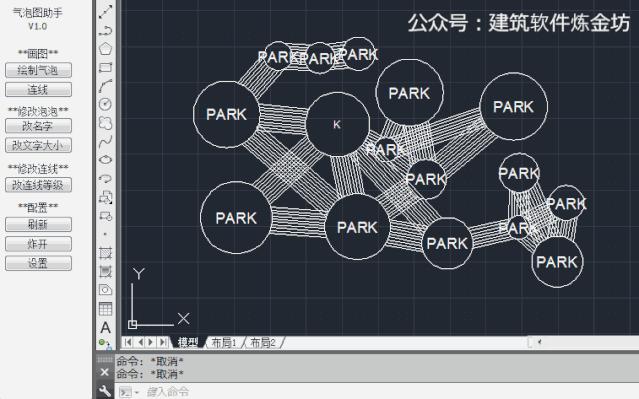Click the UCS origin icon square

[x=132, y=324]
